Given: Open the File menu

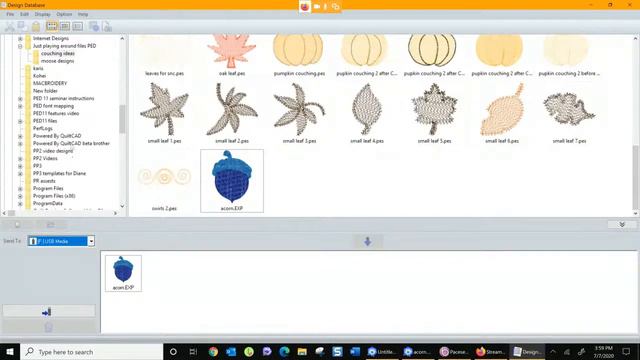Looking at the screenshot, I should click(x=10, y=14).
